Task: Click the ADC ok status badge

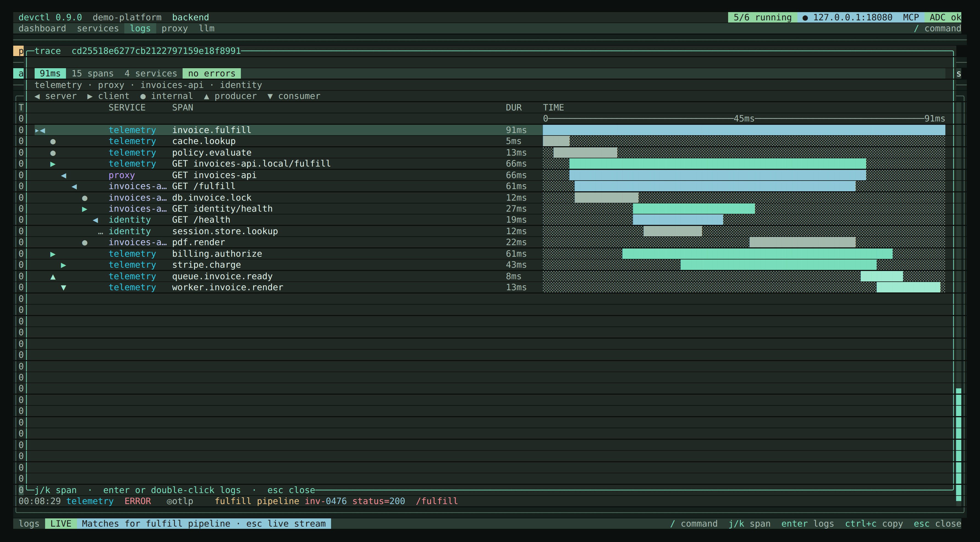Action: click(943, 18)
